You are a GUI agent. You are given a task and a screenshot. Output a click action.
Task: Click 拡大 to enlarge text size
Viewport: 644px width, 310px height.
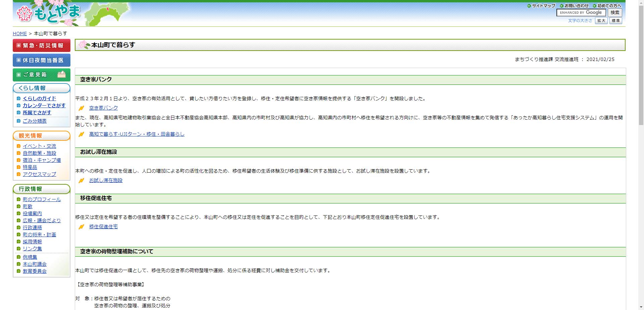(601, 20)
